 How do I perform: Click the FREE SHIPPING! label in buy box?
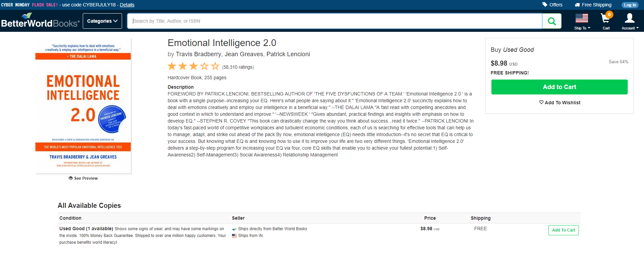point(510,73)
